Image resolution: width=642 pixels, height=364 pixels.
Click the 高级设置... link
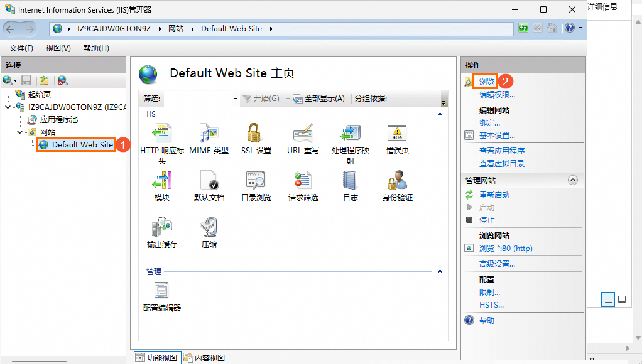(497, 264)
